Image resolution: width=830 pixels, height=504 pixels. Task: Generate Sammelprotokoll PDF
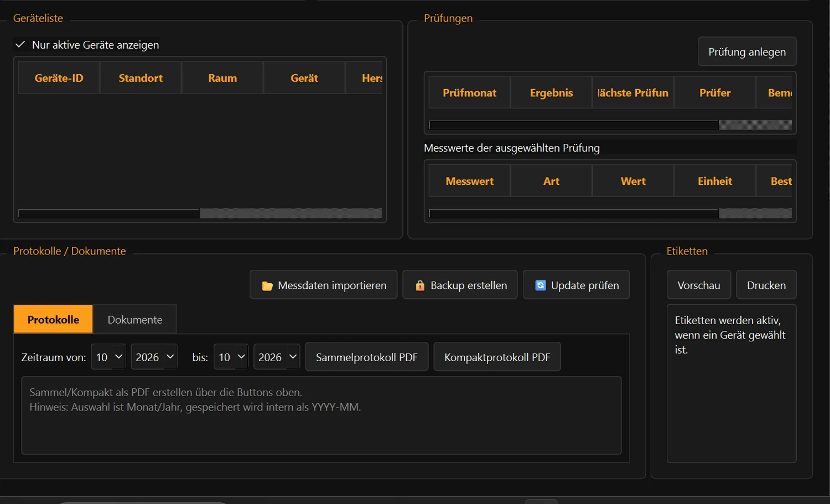367,357
